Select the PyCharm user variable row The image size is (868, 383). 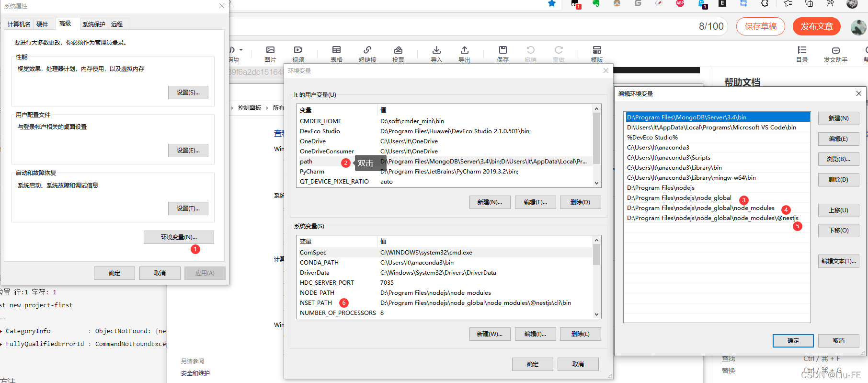tap(445, 172)
